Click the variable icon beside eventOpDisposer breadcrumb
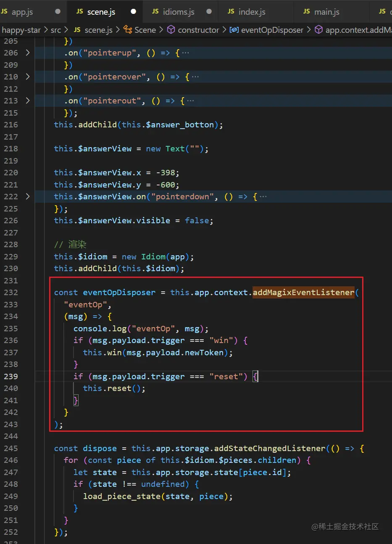The height and width of the screenshot is (544, 392). click(234, 30)
